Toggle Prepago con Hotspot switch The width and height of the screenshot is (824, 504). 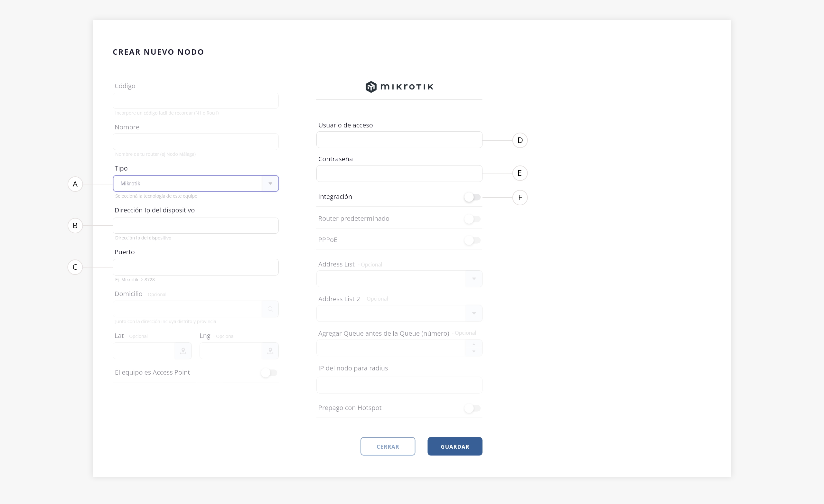tap(472, 408)
